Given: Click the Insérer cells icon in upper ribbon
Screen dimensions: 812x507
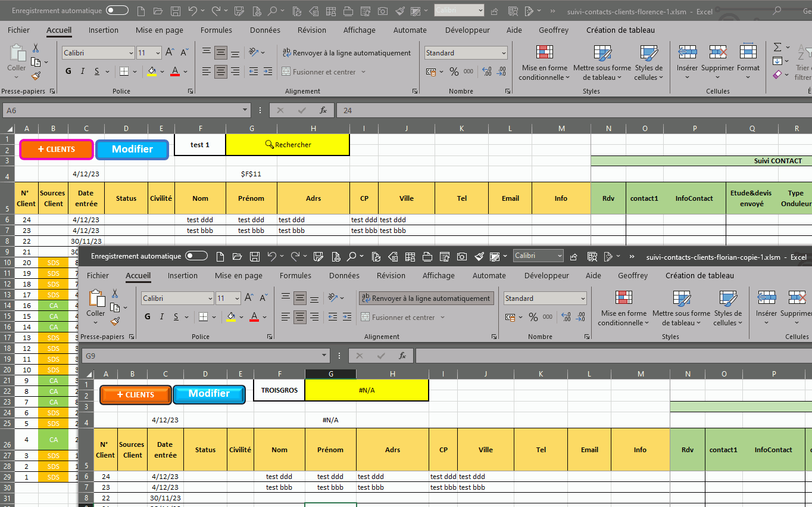Looking at the screenshot, I should (x=687, y=60).
